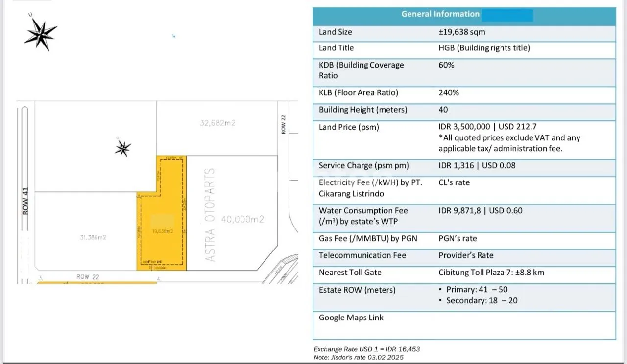Click the horizontal ROW 22 road label
This screenshot has width=627, height=364.
coord(88,277)
